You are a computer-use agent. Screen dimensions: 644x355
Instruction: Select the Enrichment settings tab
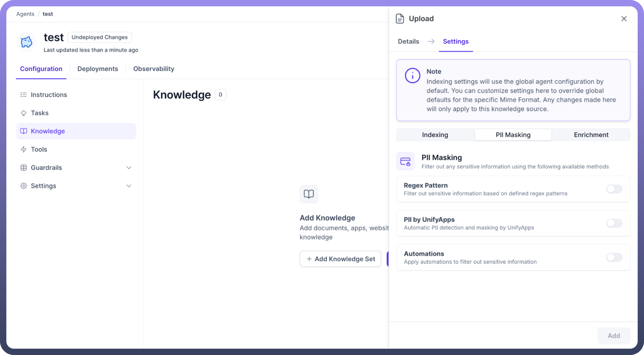pyautogui.click(x=591, y=135)
